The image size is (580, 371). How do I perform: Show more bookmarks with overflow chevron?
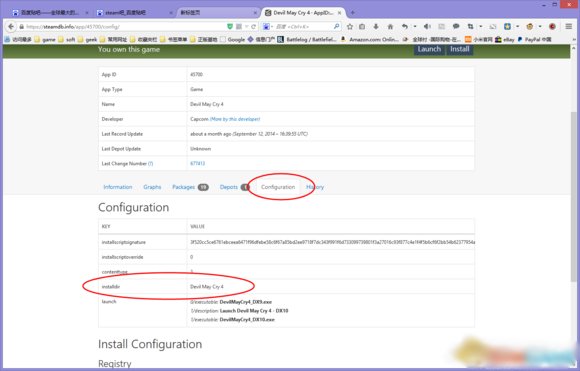(574, 39)
